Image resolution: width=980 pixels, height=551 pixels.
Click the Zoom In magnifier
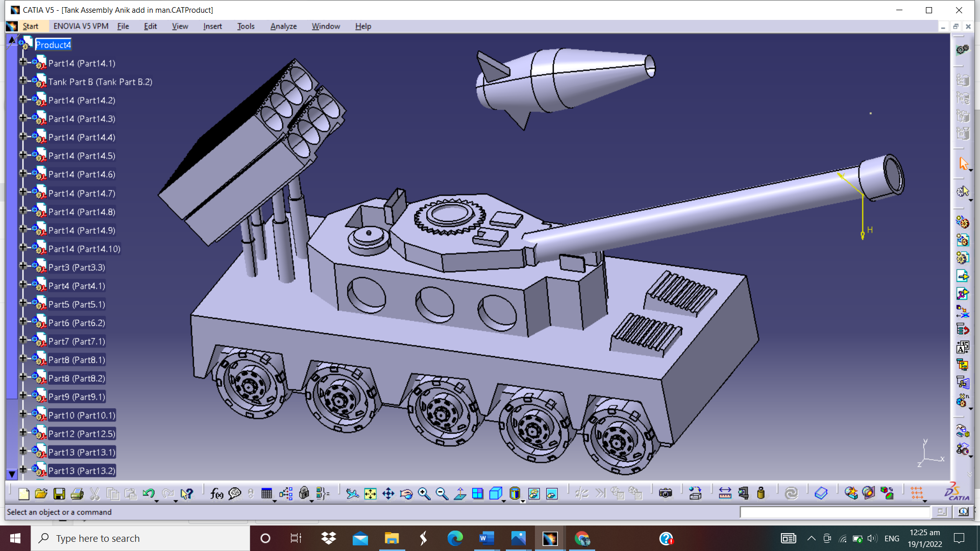point(424,493)
